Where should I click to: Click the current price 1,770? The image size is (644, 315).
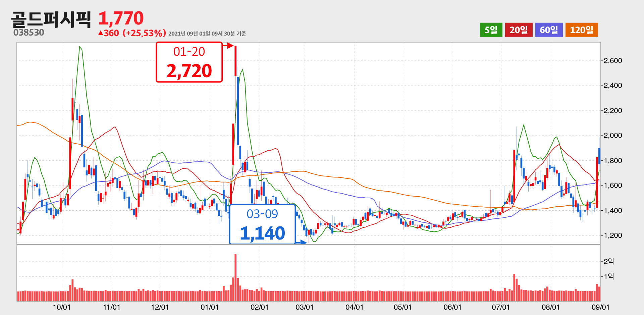[x=121, y=18]
